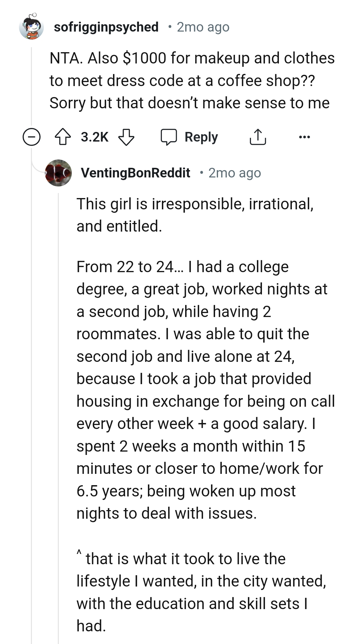The width and height of the screenshot is (359, 644).
Task: Collapse sofrigginpsyched's comment thread
Action: [x=32, y=137]
